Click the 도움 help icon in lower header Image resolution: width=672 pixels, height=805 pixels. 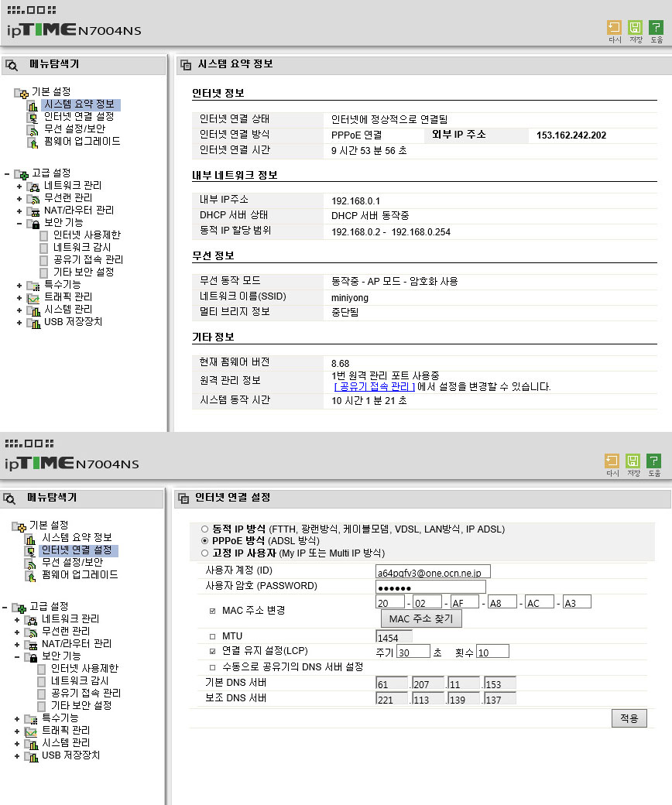click(654, 461)
